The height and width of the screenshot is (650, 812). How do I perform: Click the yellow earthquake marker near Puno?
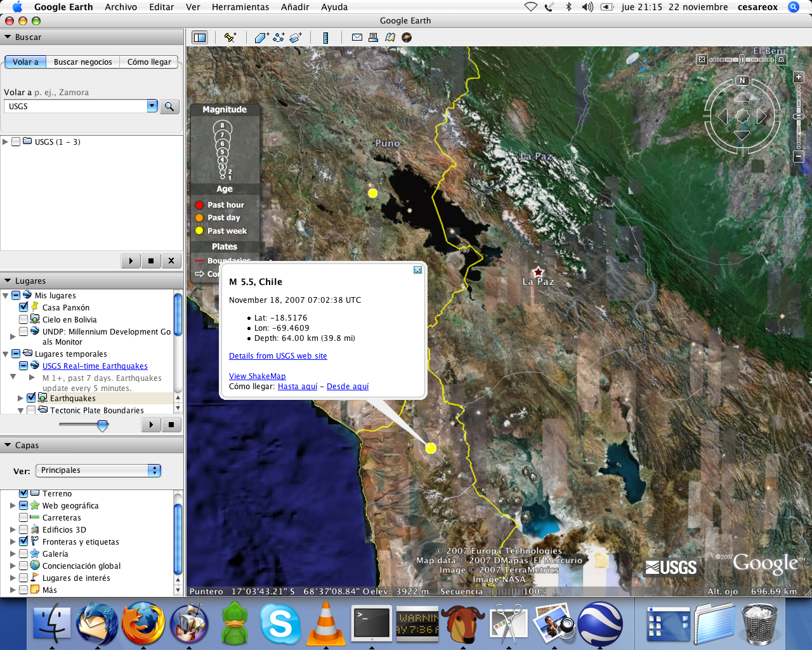[372, 193]
